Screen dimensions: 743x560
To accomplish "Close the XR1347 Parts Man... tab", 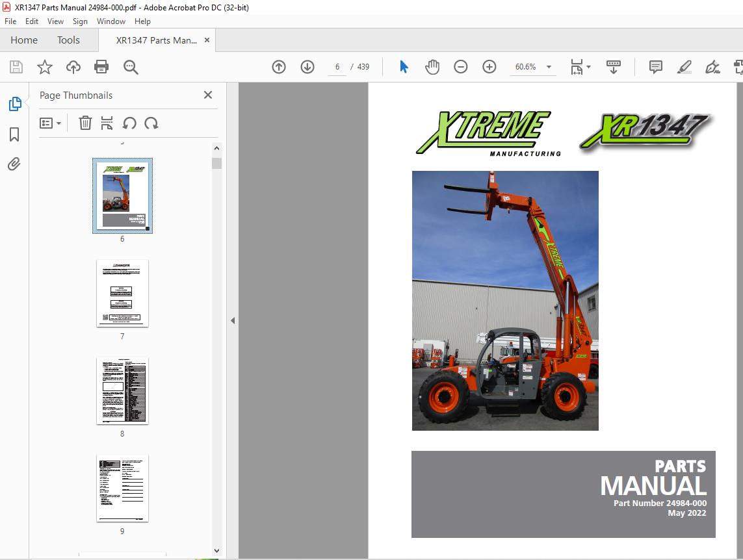I will pyautogui.click(x=207, y=40).
